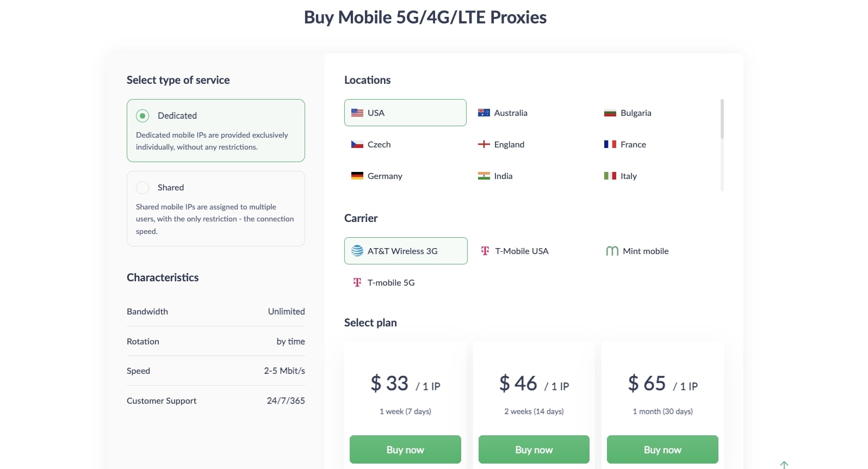
Task: Click the USA flag icon
Action: pyautogui.click(x=357, y=113)
